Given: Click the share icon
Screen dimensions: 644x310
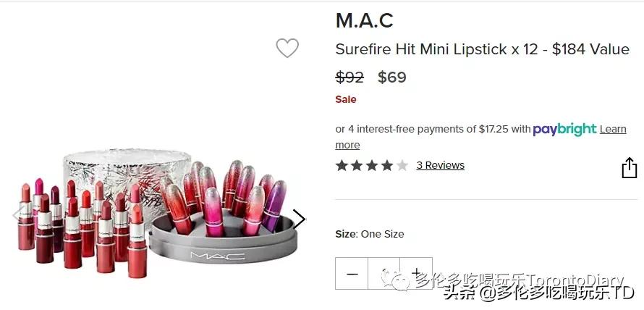Looking at the screenshot, I should click(x=629, y=167).
